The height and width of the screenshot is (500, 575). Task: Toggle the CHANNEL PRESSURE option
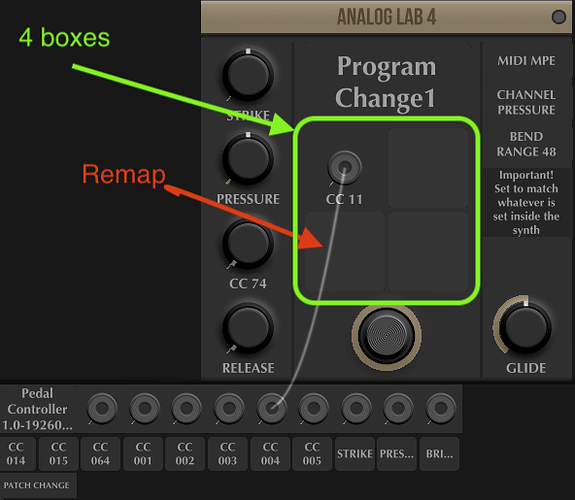tap(526, 102)
